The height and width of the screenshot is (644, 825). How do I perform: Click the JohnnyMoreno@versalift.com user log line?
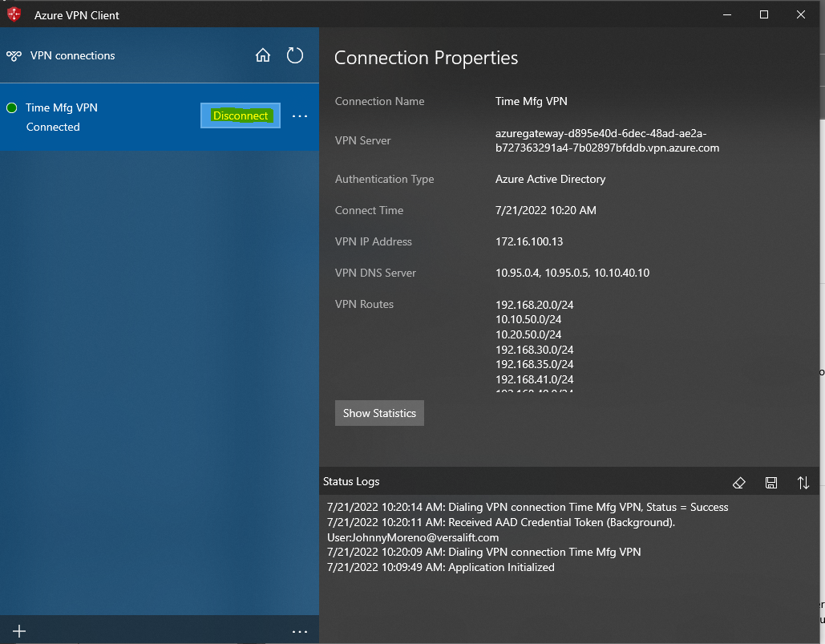tap(413, 537)
